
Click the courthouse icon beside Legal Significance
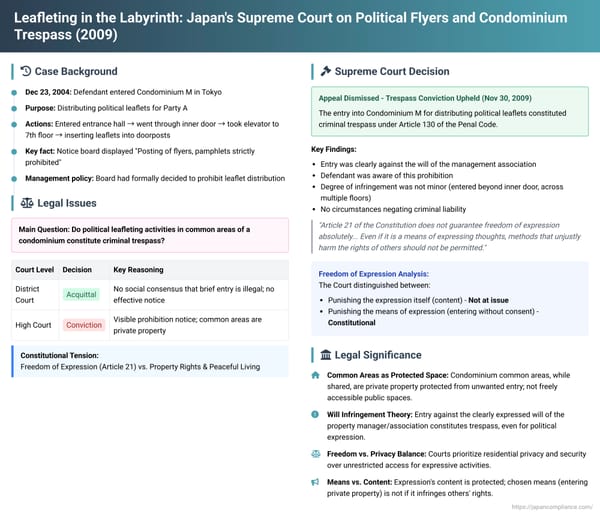pos(325,354)
